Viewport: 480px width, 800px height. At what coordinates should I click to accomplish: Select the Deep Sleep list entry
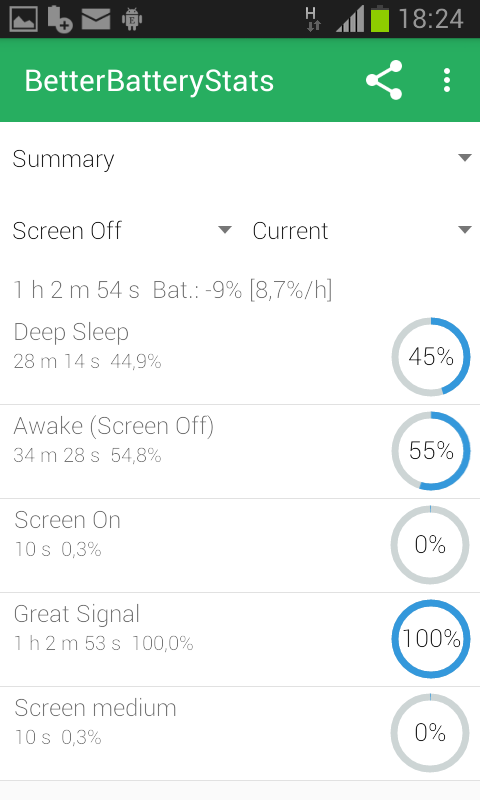click(240, 358)
